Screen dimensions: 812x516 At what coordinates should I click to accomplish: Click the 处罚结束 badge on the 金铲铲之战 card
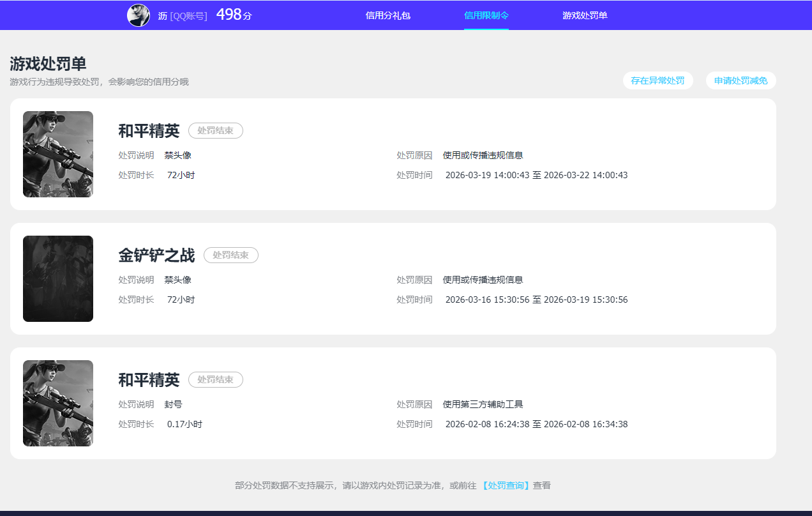(x=231, y=255)
